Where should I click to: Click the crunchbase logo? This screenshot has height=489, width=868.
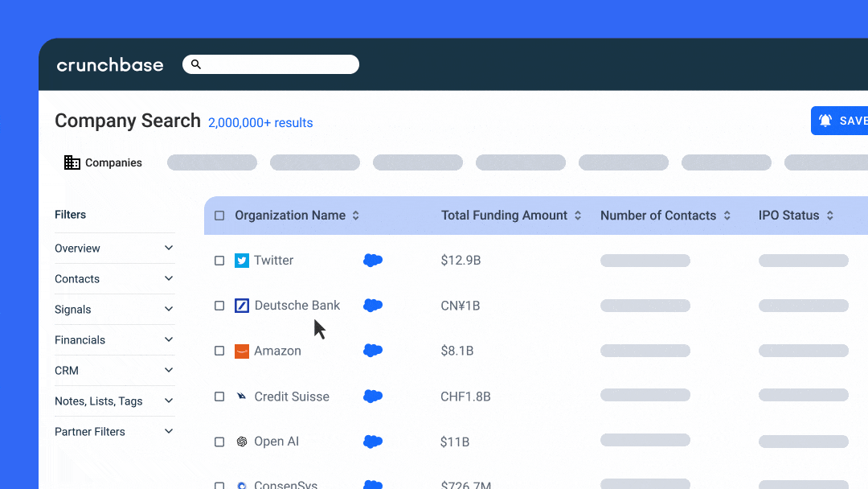(x=110, y=65)
